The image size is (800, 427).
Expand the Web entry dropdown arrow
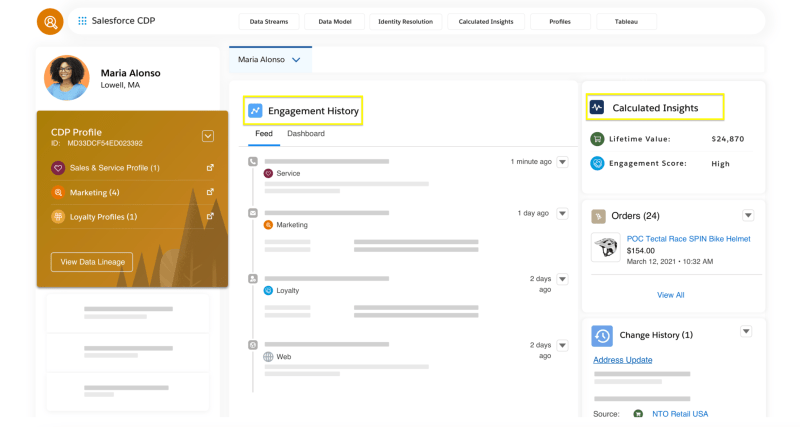click(x=562, y=345)
